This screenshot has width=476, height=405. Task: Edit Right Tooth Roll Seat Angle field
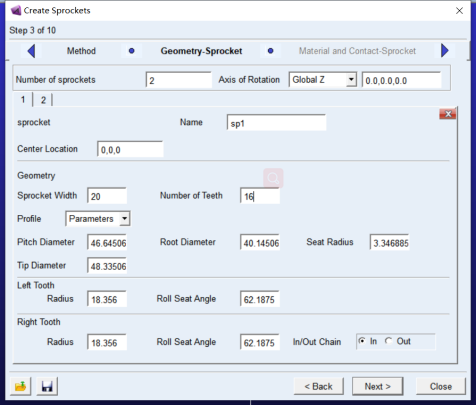pyautogui.click(x=260, y=342)
